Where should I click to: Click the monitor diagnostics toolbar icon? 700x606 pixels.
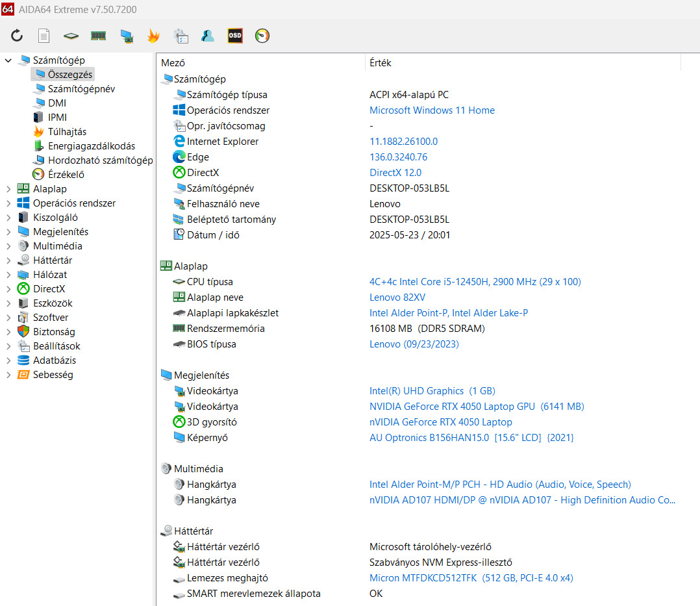pyautogui.click(x=127, y=36)
